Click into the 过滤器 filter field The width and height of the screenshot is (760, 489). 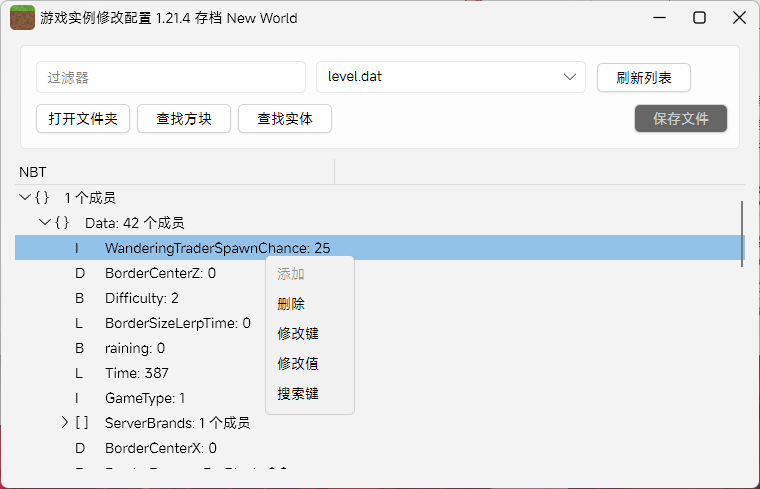[170, 77]
